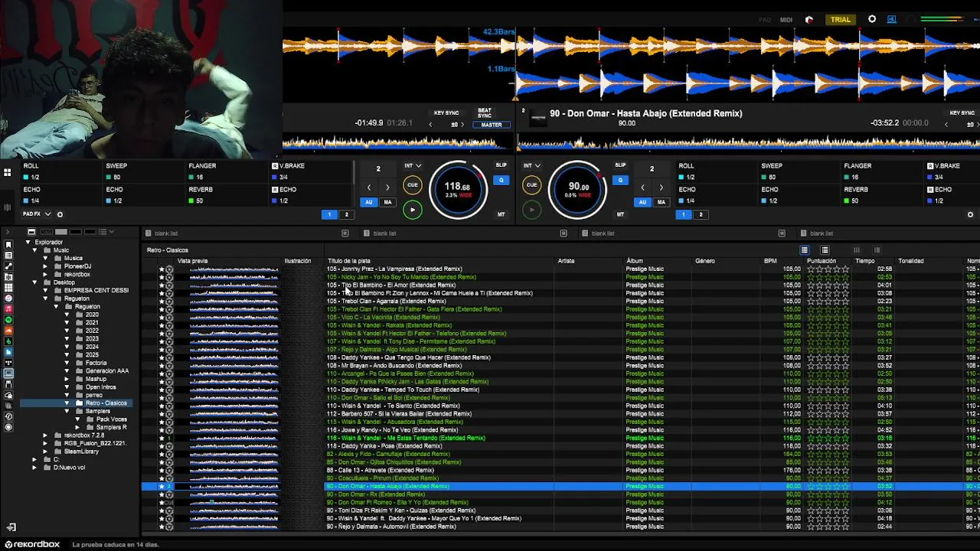The image size is (980, 551).
Task: Adjust deck 1 jog tempo ring at 118.68
Action: pyautogui.click(x=458, y=188)
